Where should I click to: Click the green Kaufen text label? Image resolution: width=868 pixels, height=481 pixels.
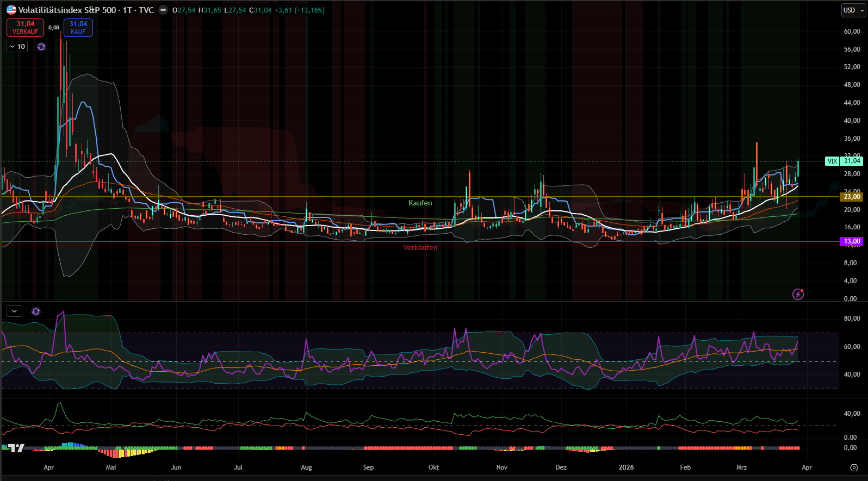coord(420,203)
